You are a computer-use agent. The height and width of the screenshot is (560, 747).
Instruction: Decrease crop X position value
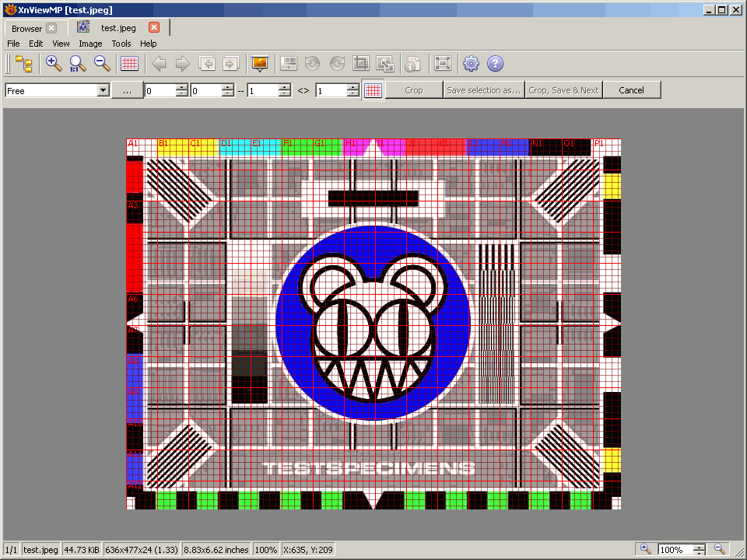tap(182, 93)
